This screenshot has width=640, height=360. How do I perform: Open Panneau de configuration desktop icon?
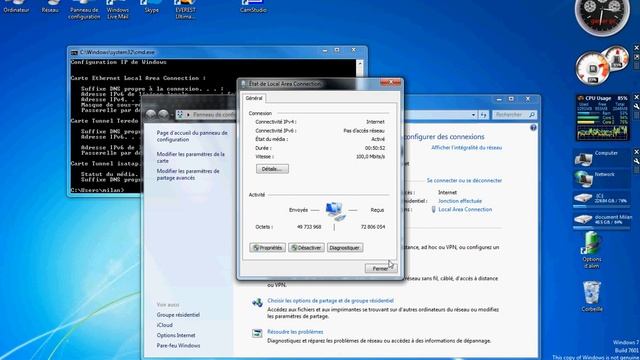[x=84, y=10]
